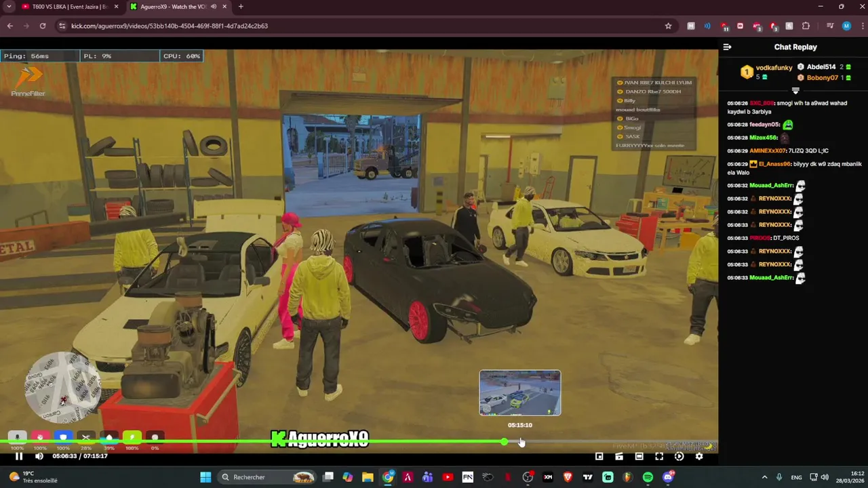868x488 pixels.
Task: Click the video preview thumbnail above seek bar
Action: 520,392
